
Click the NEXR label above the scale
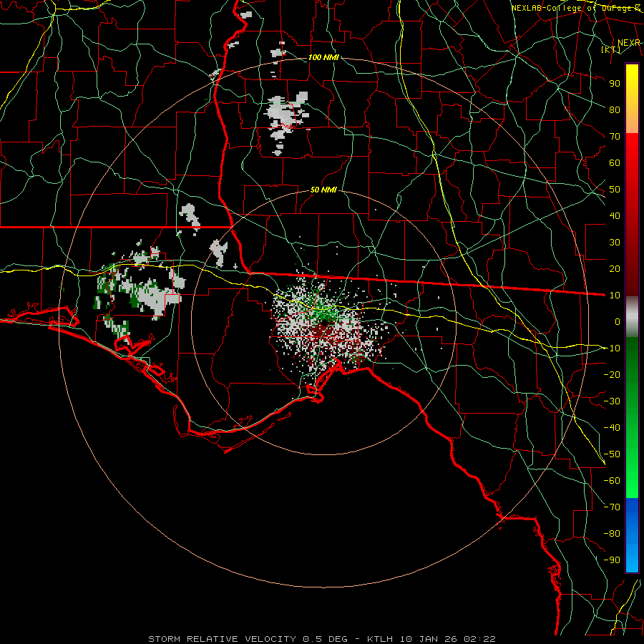tap(629, 43)
